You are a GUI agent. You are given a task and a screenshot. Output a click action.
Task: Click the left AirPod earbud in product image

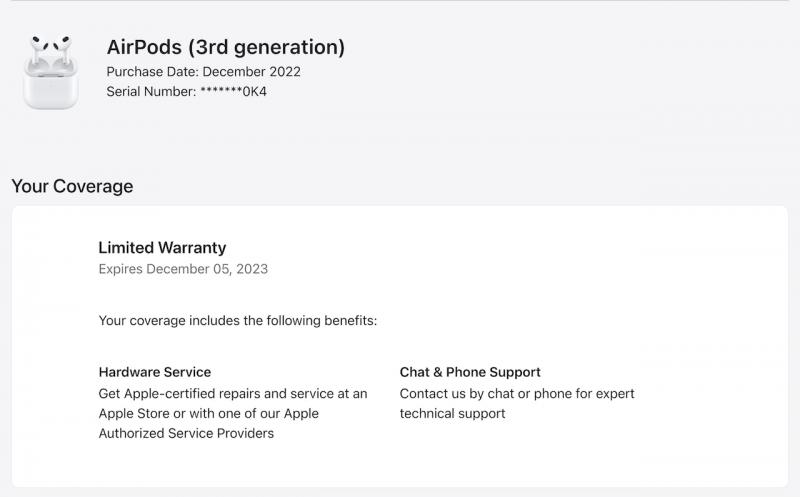(x=39, y=51)
